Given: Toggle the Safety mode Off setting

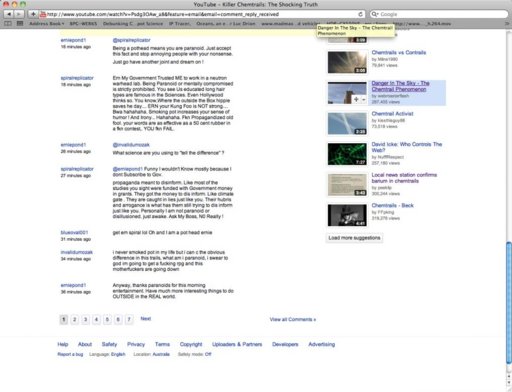Looking at the screenshot, I should tap(208, 354).
